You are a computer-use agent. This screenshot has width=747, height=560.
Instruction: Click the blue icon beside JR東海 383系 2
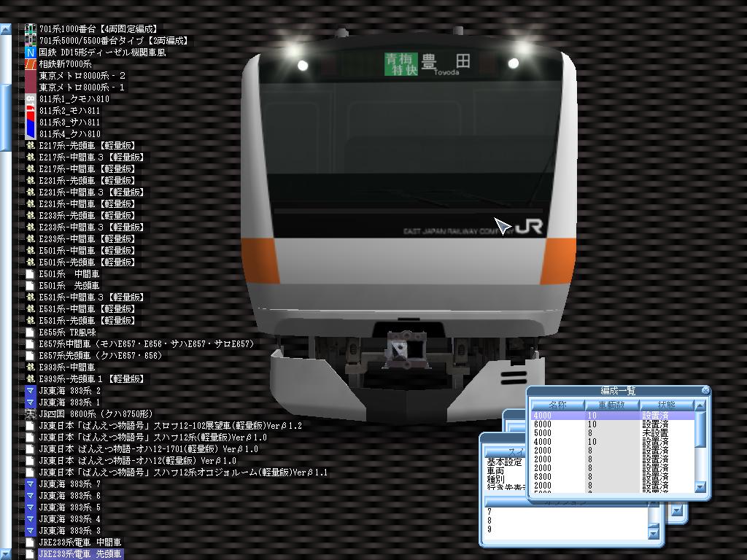[31, 391]
